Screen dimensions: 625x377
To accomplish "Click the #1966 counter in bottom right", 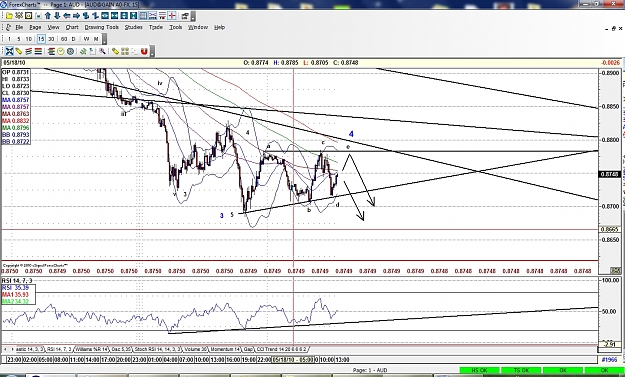I will 609,360.
